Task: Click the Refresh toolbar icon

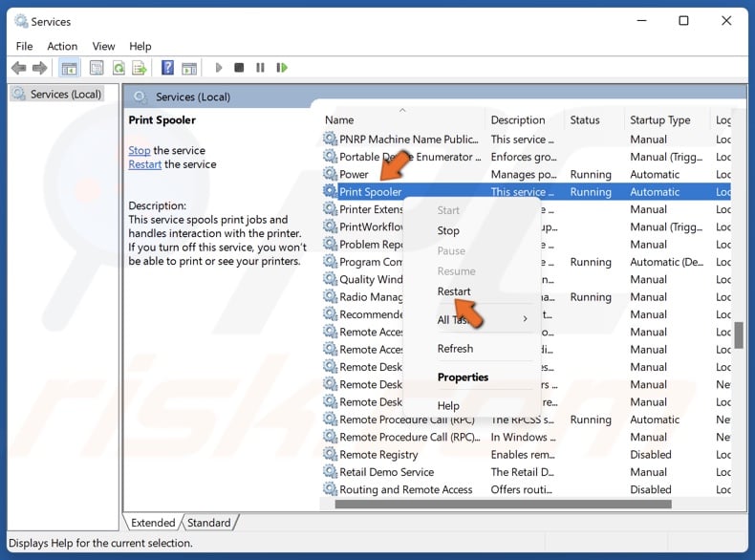Action: click(119, 68)
